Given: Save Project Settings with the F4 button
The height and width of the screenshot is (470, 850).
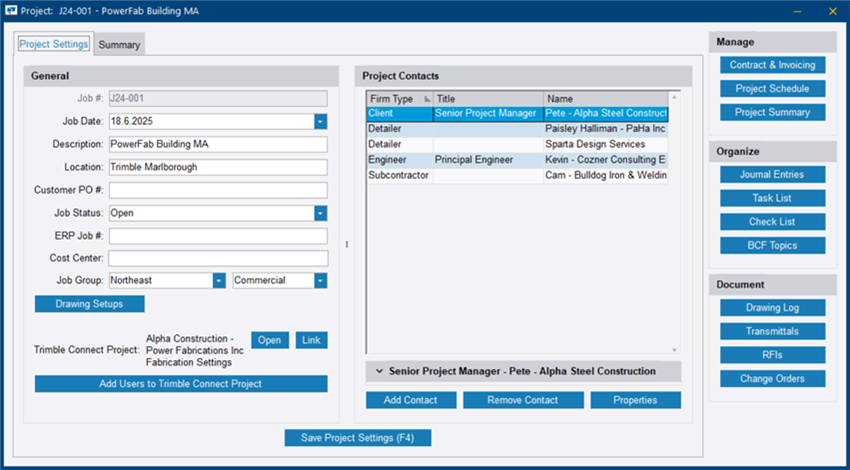Looking at the screenshot, I should (x=357, y=438).
